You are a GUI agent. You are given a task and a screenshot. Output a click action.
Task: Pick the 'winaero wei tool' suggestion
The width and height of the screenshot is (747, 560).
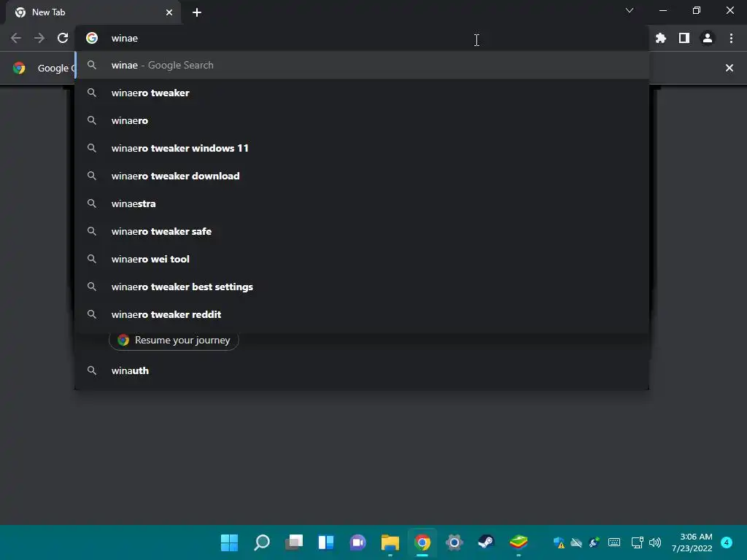(x=362, y=259)
